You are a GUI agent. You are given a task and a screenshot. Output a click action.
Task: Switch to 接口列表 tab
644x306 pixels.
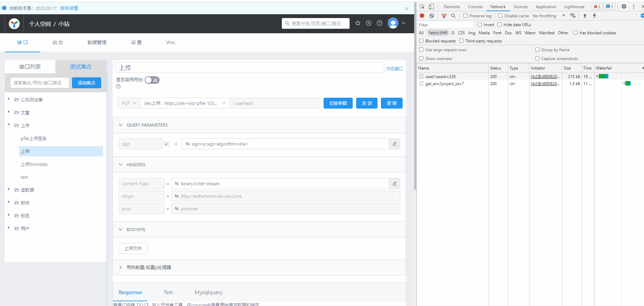pyautogui.click(x=30, y=67)
